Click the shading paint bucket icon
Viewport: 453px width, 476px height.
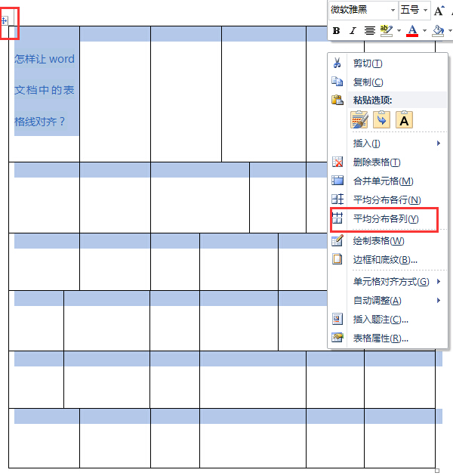point(439,31)
